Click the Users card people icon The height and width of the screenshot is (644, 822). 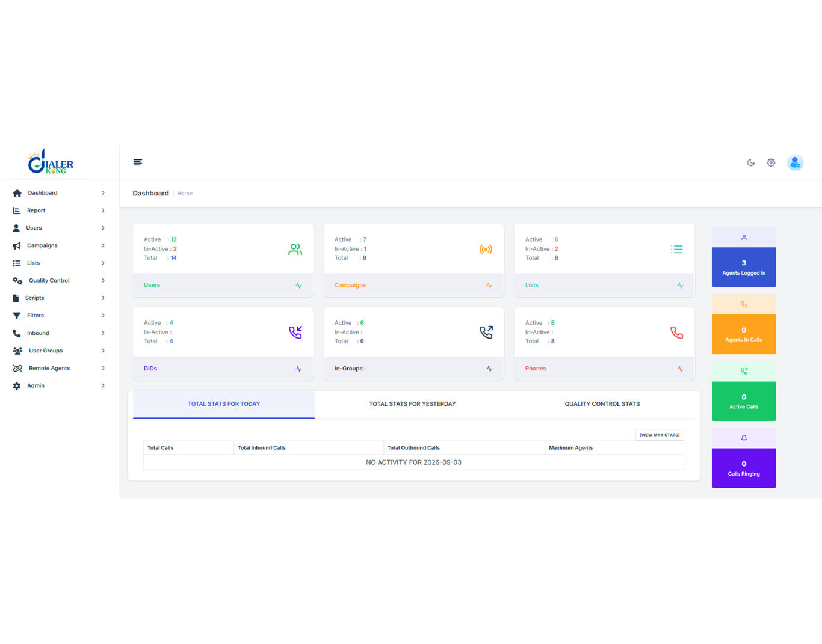click(295, 249)
